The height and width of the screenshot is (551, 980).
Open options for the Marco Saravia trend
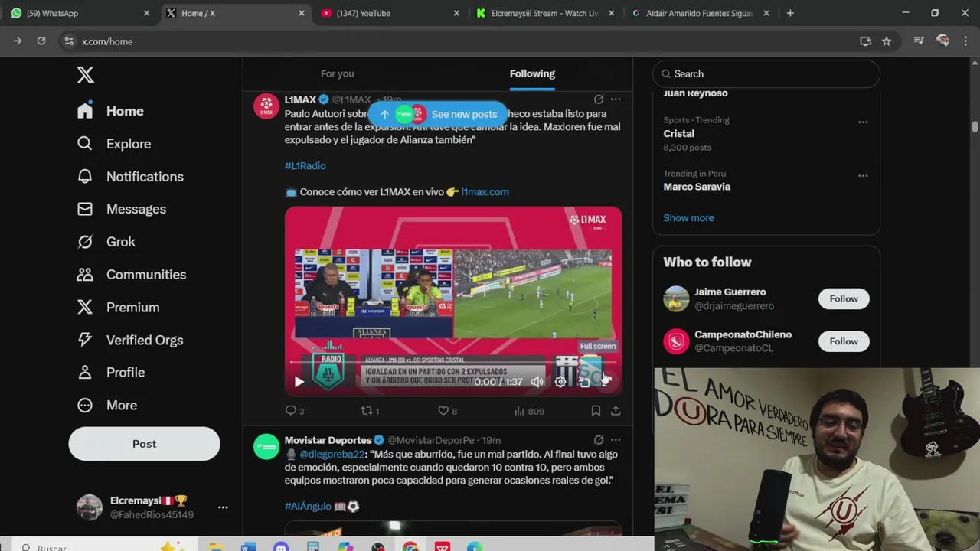[x=863, y=175]
